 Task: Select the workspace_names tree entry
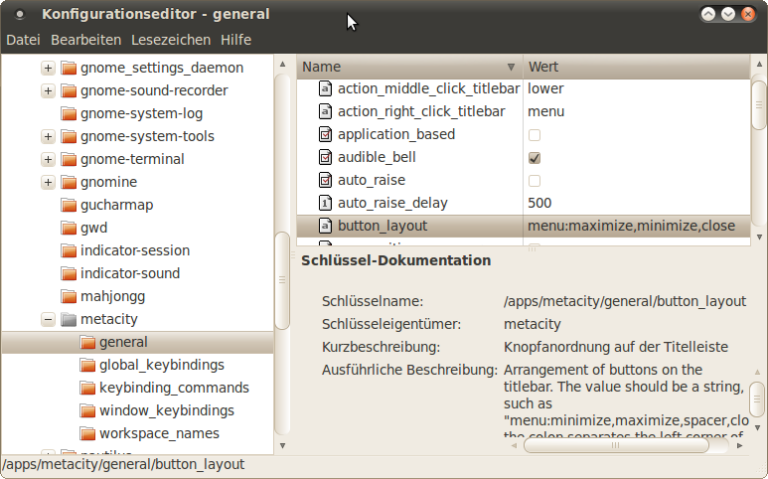point(159,433)
